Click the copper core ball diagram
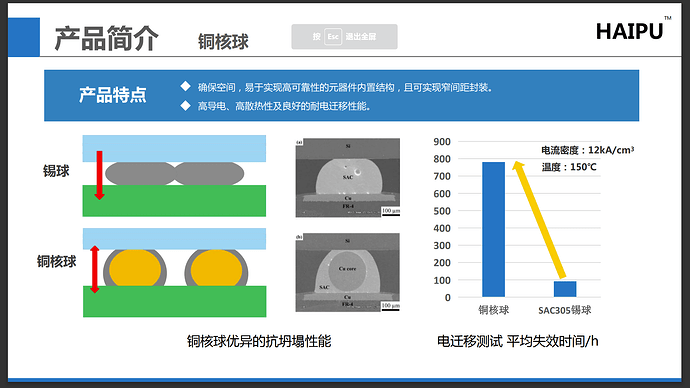The image size is (690, 388). (x=174, y=272)
